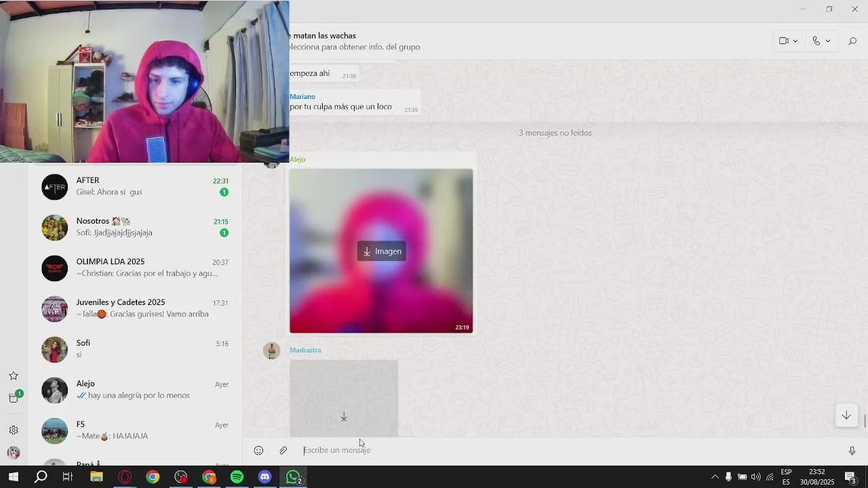The width and height of the screenshot is (868, 488).
Task: Click the Sofi chat profile picture
Action: [x=54, y=350]
